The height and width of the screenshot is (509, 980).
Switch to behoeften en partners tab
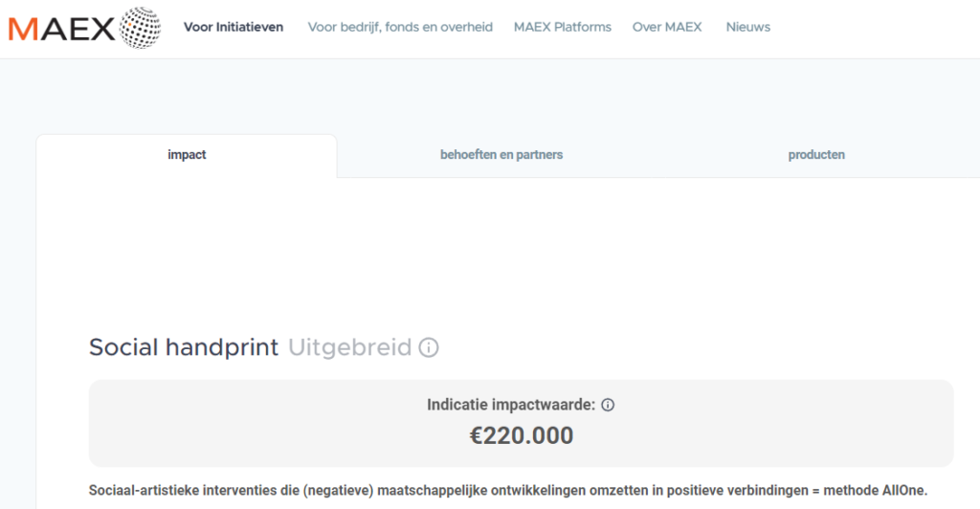point(501,155)
